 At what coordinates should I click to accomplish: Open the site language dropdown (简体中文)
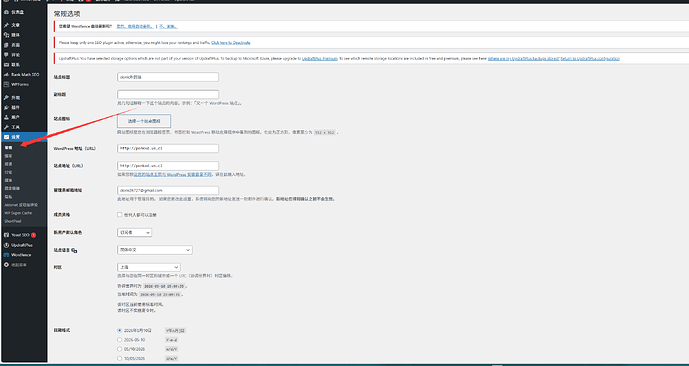[x=155, y=250]
